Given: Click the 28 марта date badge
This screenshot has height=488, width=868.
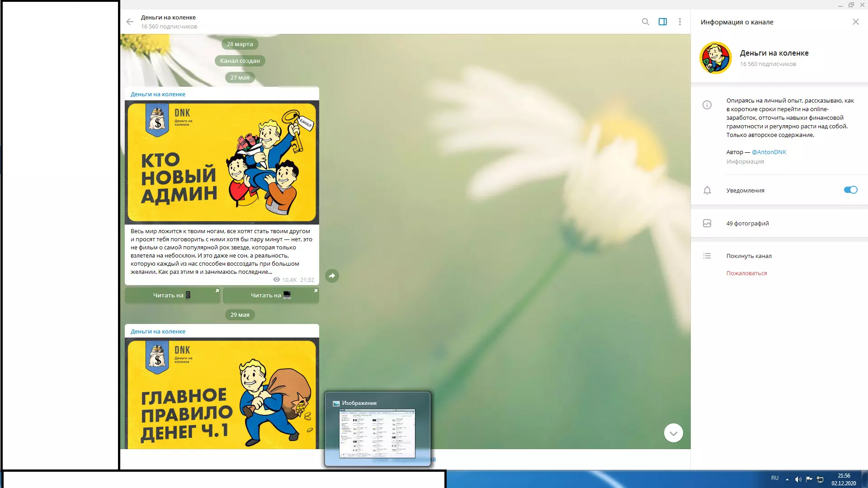Looking at the screenshot, I should click(240, 44).
